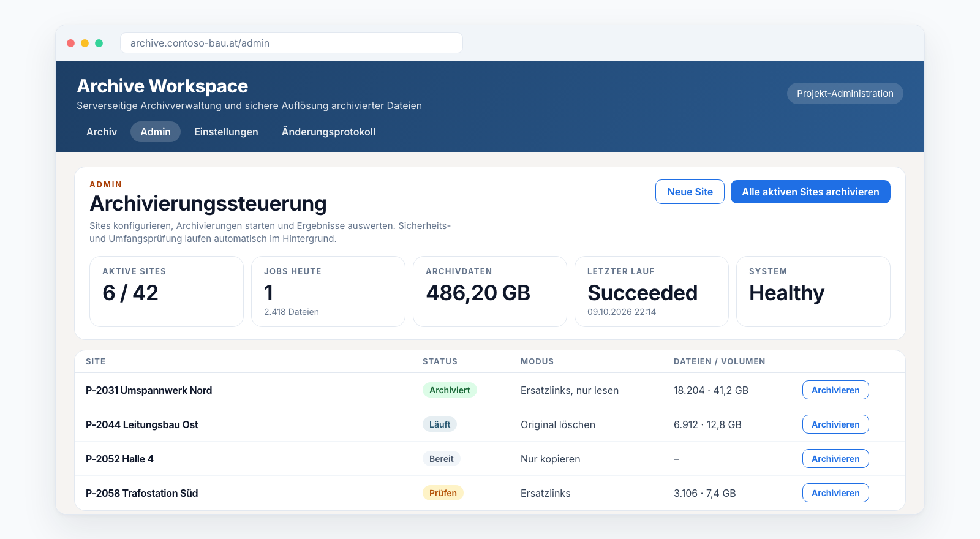Select the P-2031 Umspannwerk Nord site name
Viewport: 980px width, 539px height.
pyautogui.click(x=149, y=390)
